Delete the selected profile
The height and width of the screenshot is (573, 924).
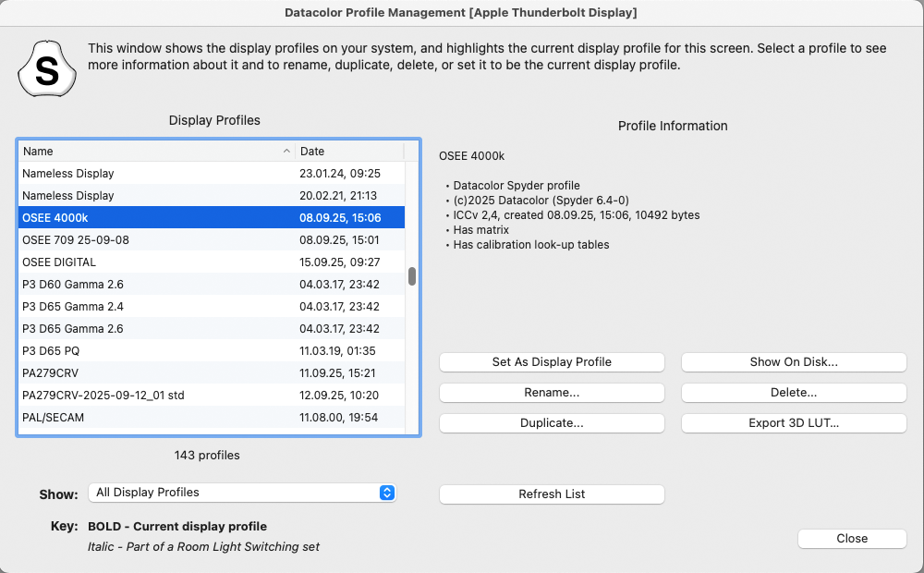[x=794, y=393]
